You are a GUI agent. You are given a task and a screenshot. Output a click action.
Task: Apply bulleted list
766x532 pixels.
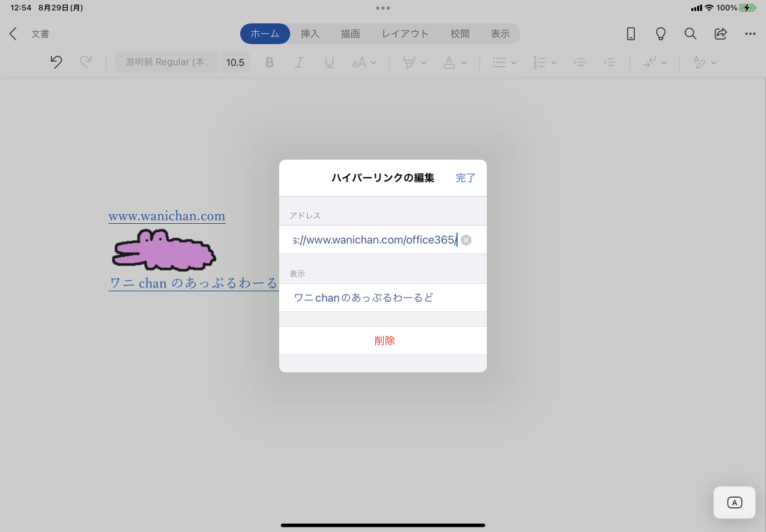(x=499, y=62)
